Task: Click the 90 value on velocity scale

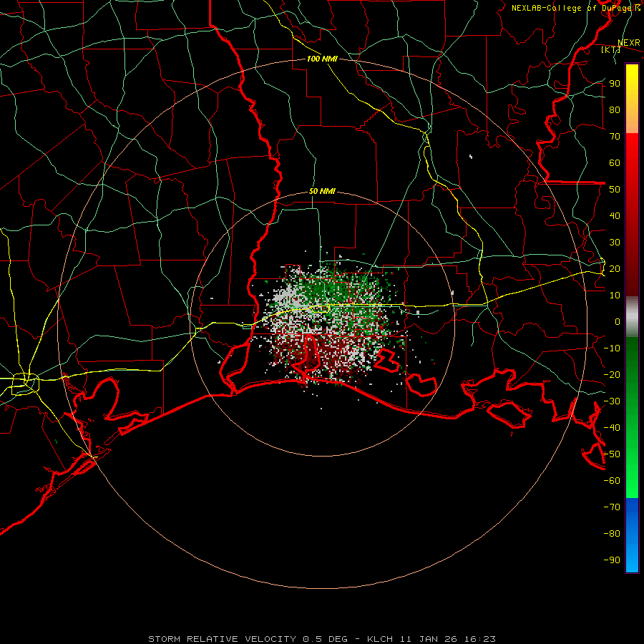Action: coord(615,84)
